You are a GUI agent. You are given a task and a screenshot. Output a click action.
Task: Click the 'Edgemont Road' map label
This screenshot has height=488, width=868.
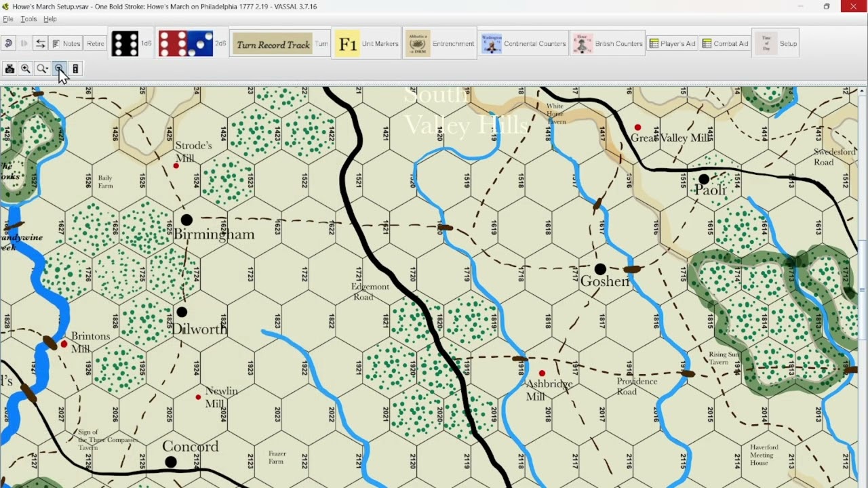[370, 291]
